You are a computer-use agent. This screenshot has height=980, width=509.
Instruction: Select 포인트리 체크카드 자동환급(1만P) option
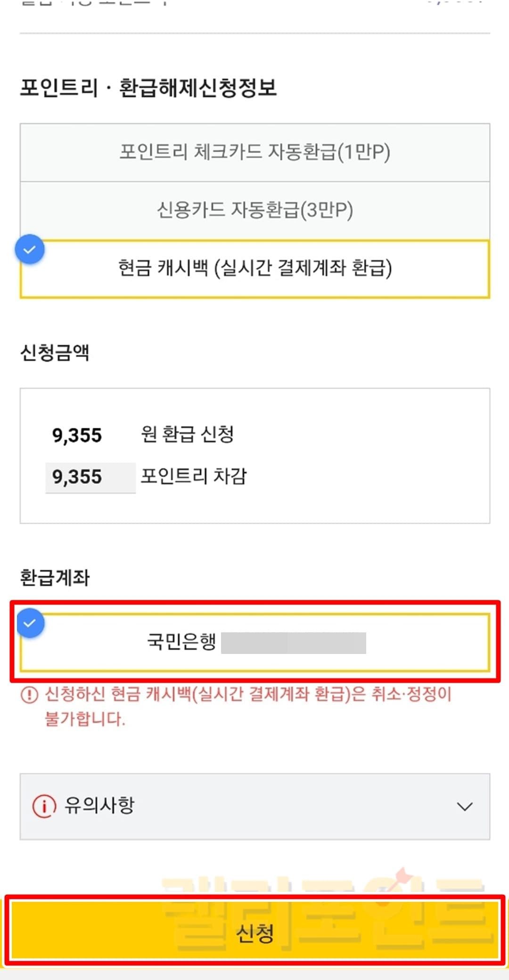point(254,152)
